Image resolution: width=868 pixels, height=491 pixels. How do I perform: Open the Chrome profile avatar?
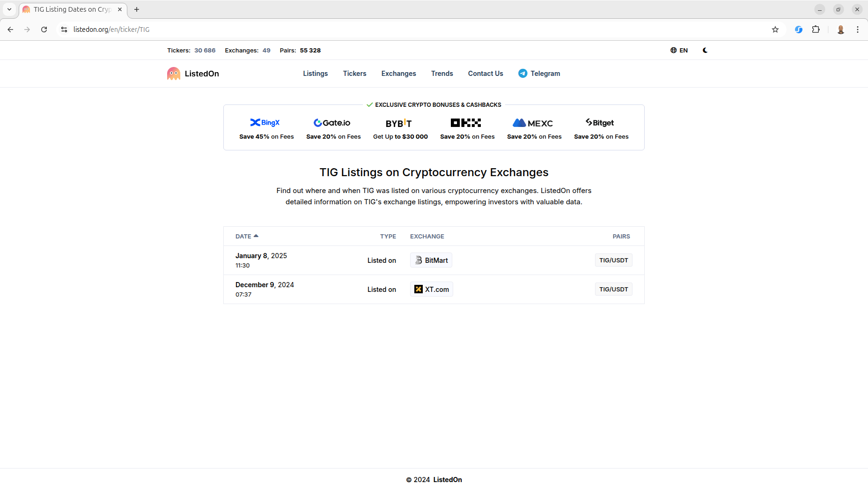point(841,30)
